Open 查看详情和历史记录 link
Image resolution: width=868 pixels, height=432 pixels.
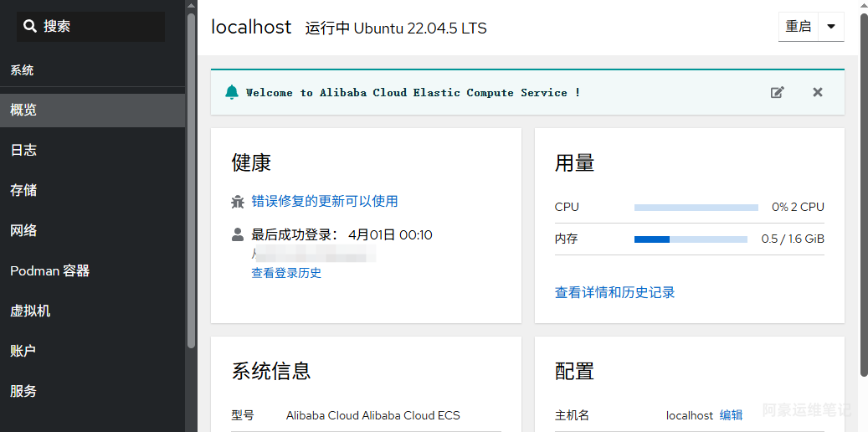click(x=614, y=292)
